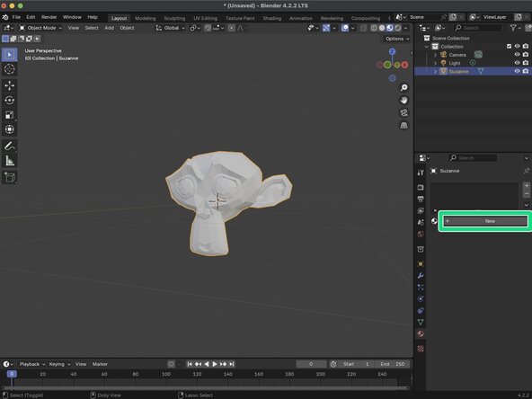Screen dimensions: 532x399
Task: Open the File menu
Action: [16, 17]
